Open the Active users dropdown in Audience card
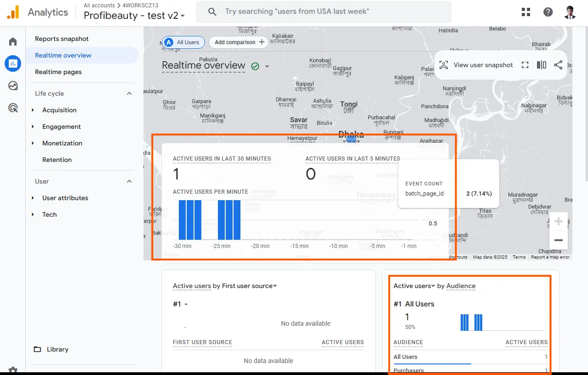Screen dimensions: 588x375 click(414, 286)
